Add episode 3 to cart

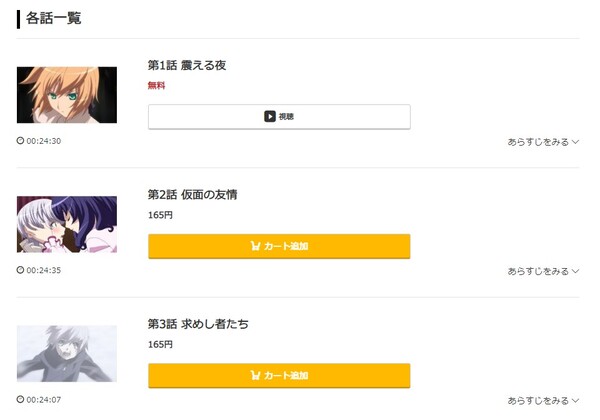[x=279, y=376]
